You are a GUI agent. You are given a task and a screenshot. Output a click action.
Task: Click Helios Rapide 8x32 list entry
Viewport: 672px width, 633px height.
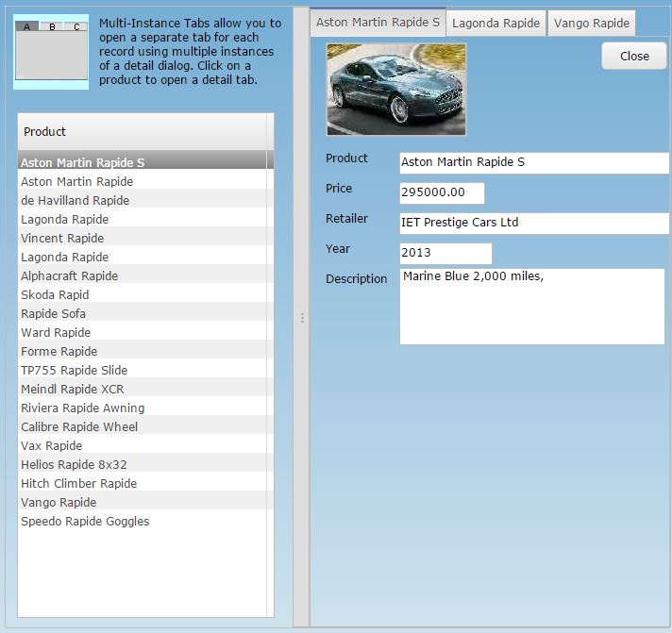click(74, 464)
